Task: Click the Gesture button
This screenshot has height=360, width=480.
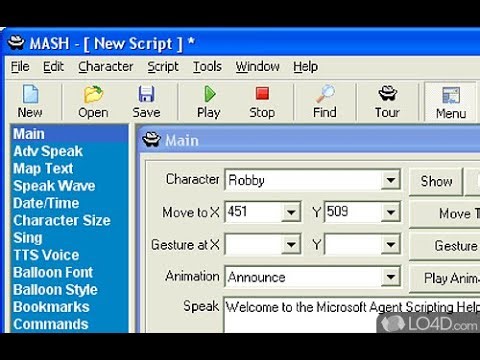Action: (445, 246)
